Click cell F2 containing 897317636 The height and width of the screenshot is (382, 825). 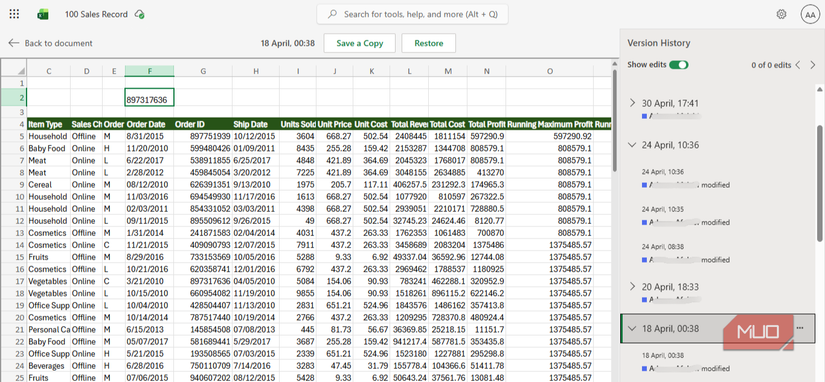click(149, 98)
